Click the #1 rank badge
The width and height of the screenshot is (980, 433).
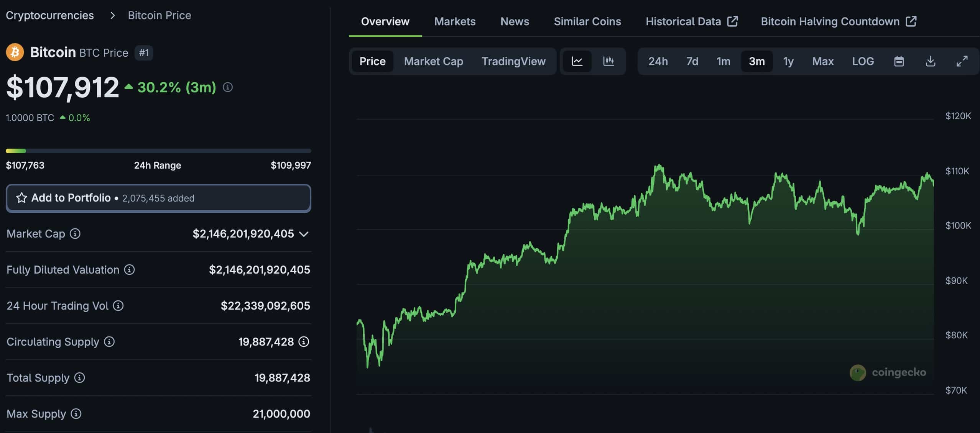coord(144,52)
